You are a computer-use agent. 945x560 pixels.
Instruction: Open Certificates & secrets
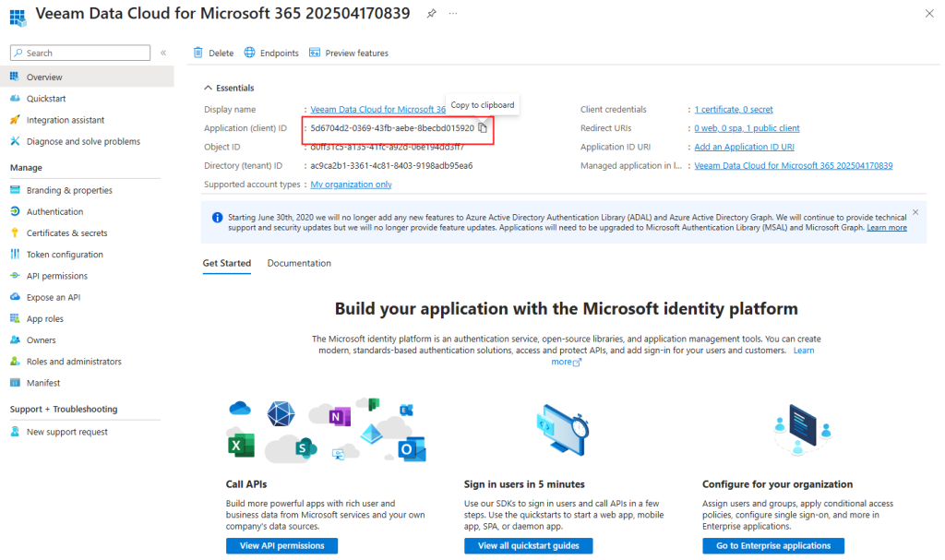(66, 233)
